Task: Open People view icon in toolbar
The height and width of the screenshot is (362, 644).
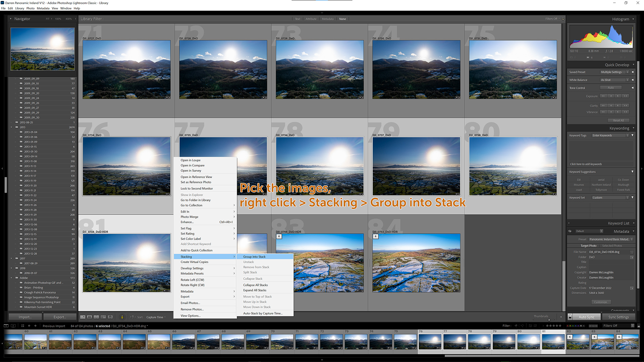Action: 110,317
